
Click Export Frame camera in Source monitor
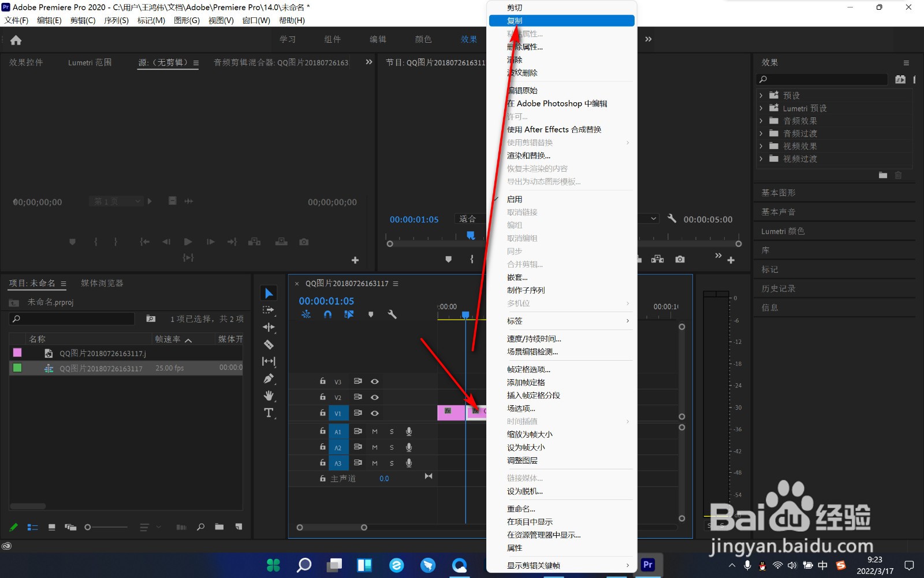pos(304,242)
